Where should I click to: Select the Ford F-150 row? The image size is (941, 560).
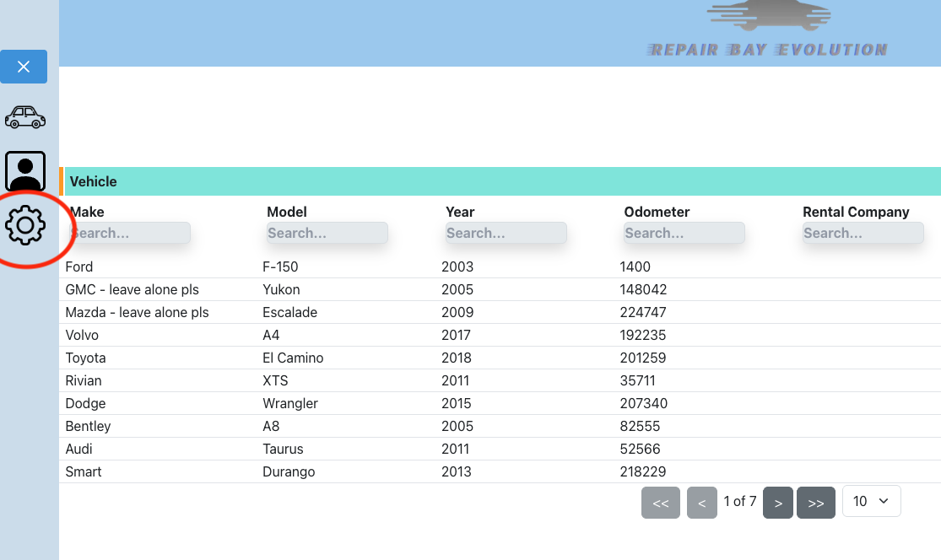click(338, 267)
